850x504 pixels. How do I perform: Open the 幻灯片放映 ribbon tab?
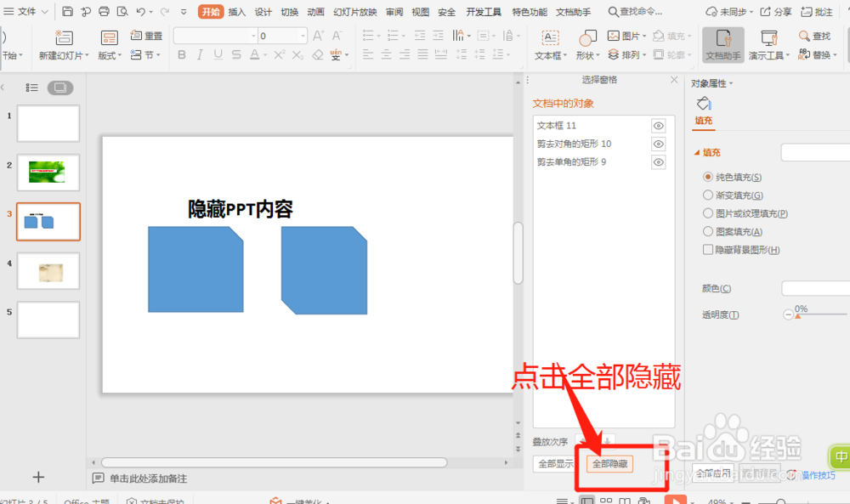[x=355, y=11]
